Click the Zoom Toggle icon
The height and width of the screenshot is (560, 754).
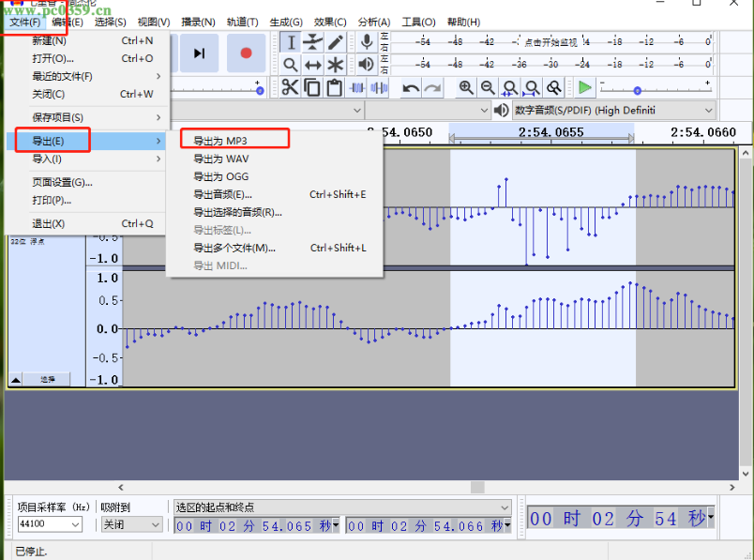click(554, 88)
